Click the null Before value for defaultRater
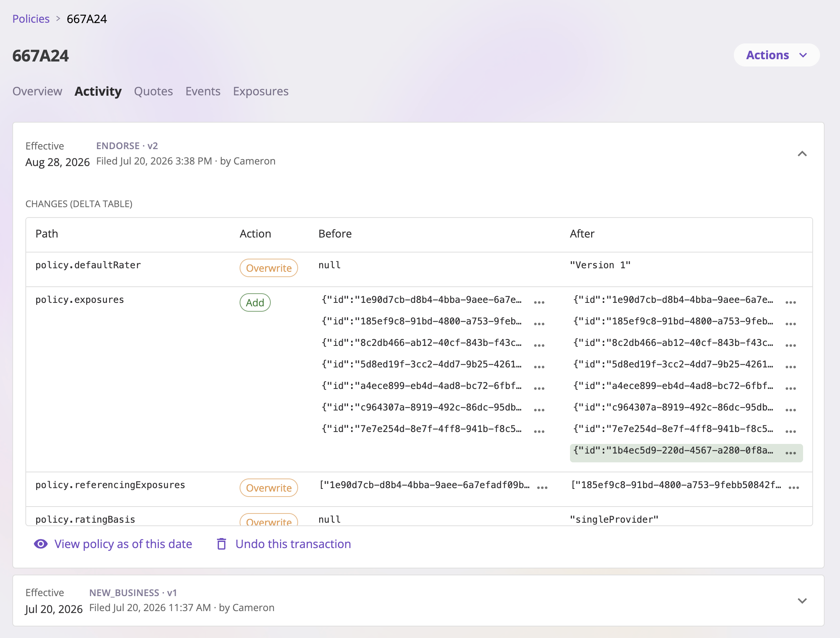 (x=330, y=265)
